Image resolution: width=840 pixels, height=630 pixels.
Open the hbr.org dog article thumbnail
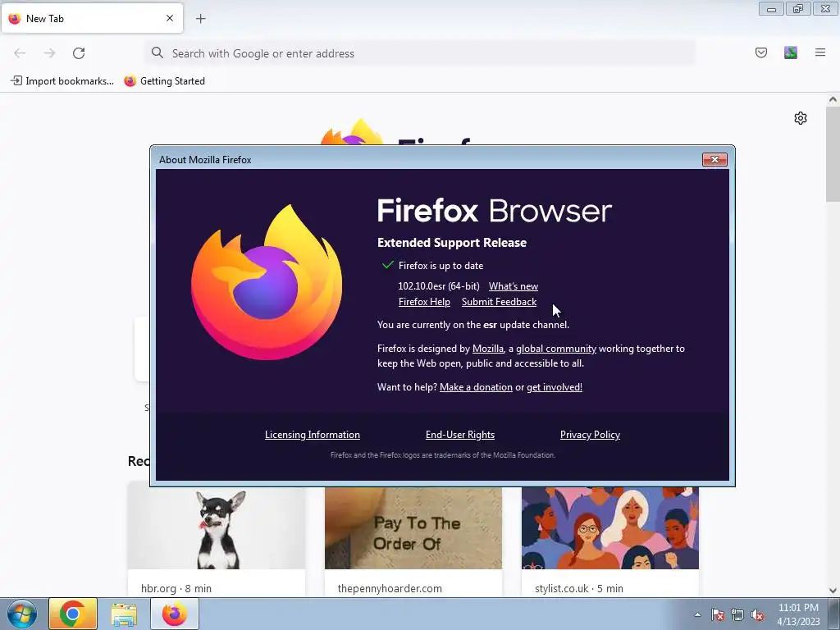(x=217, y=527)
